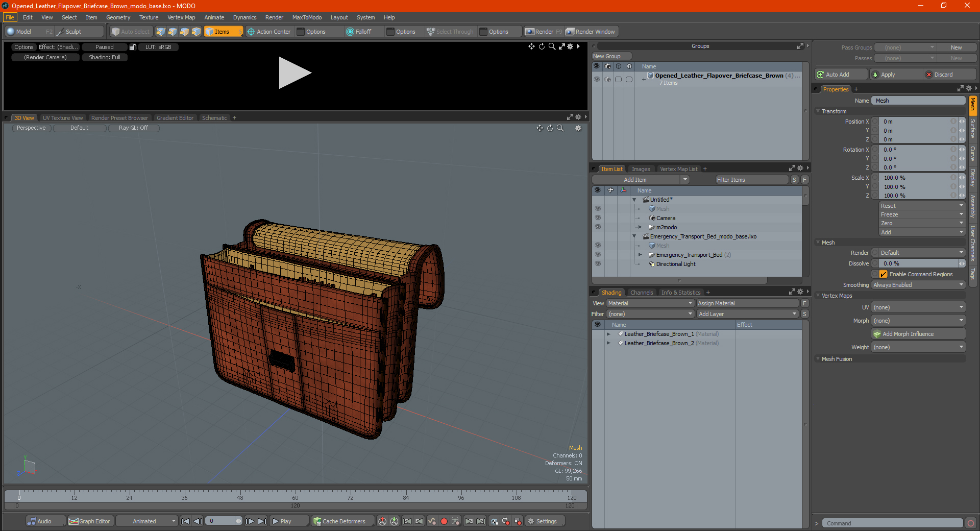Screen dimensions: 980x531
Task: Open UV vertex map dropdown
Action: point(918,307)
